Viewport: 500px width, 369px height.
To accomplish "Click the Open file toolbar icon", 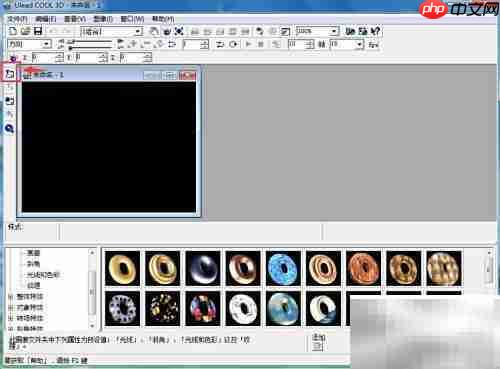I will coord(25,31).
